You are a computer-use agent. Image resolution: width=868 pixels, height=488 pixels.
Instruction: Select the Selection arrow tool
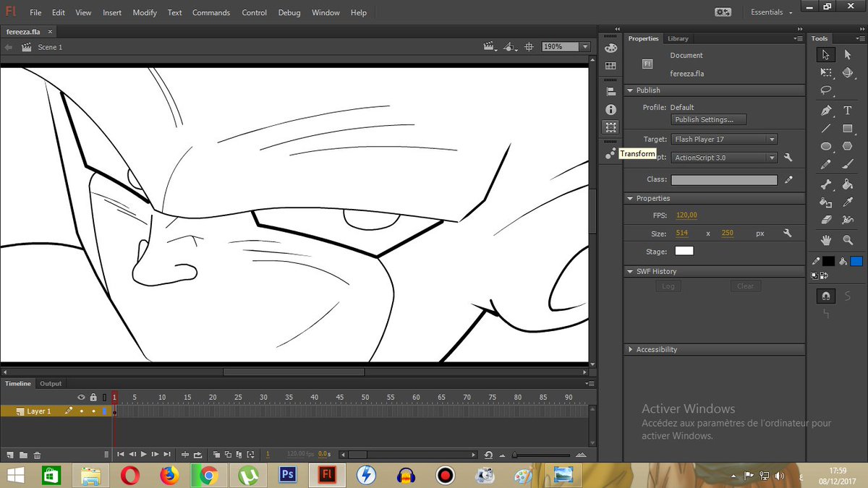(x=825, y=55)
